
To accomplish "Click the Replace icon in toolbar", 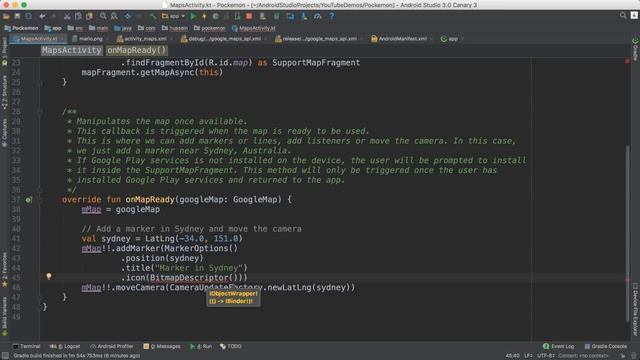I will point(114,16).
